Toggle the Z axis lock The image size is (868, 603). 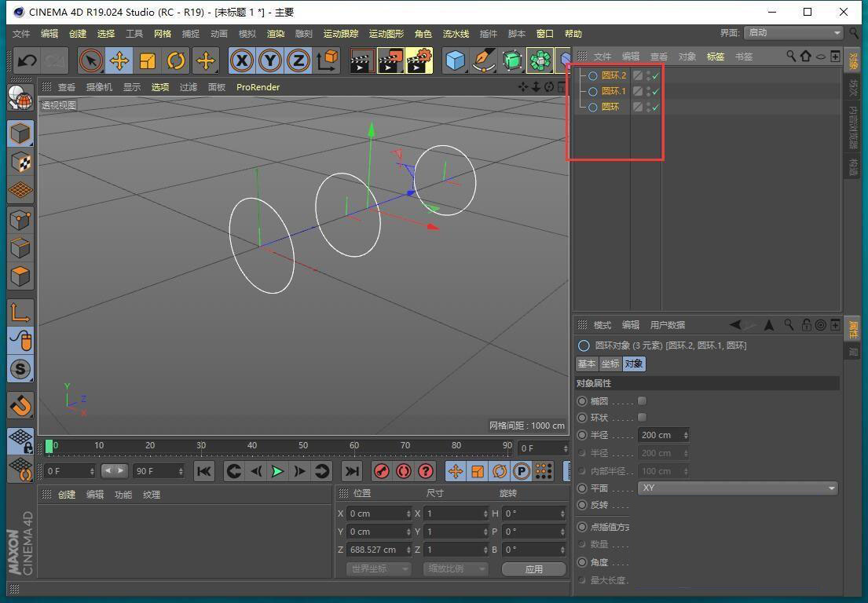(x=298, y=60)
